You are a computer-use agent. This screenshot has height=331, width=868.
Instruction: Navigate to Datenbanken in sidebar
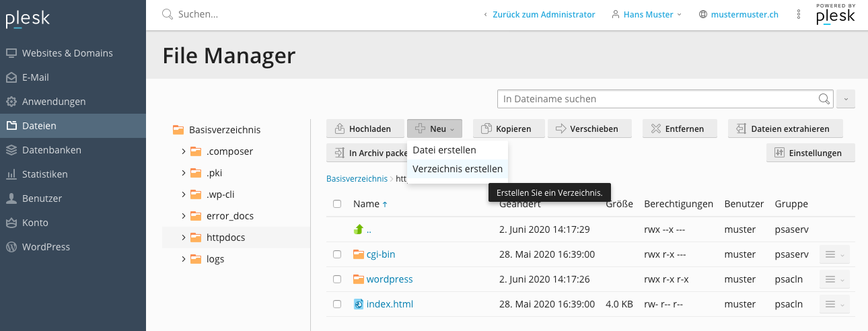click(x=51, y=150)
